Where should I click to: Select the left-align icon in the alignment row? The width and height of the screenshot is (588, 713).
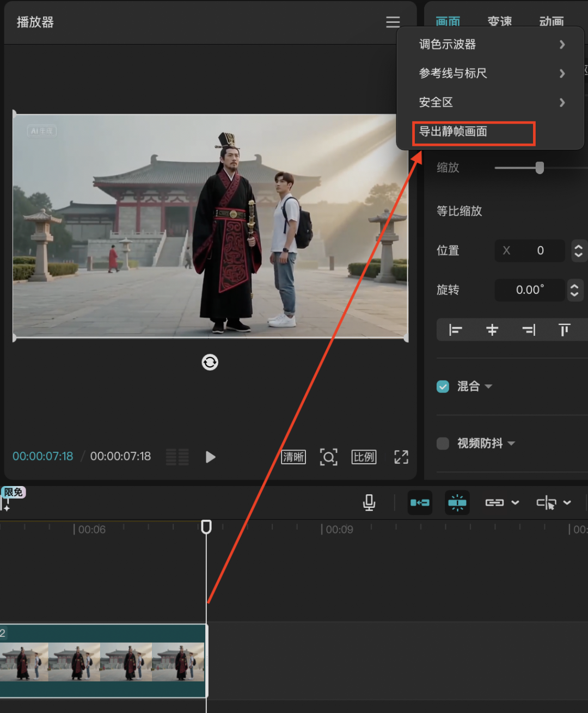pos(455,329)
